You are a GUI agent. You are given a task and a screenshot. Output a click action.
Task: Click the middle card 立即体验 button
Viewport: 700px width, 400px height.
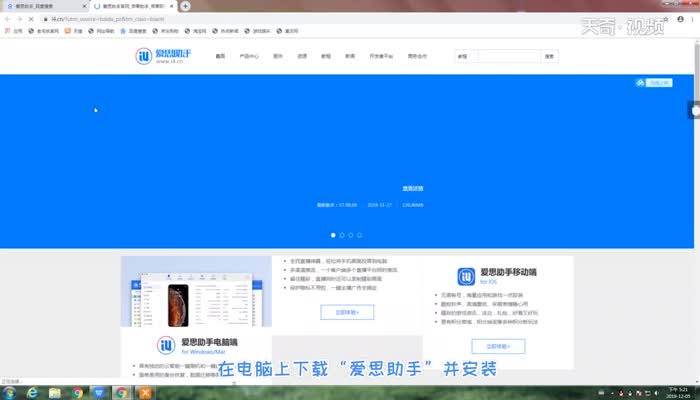pos(347,312)
